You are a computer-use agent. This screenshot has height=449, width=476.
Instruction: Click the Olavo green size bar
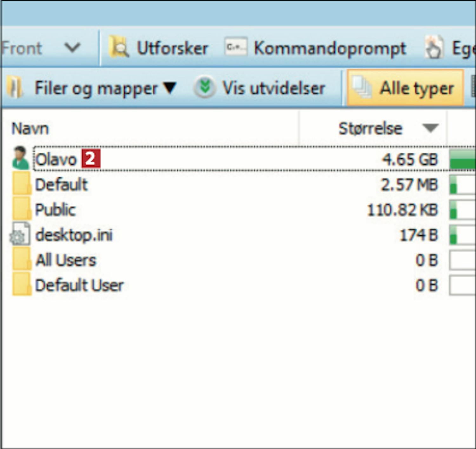[x=462, y=159]
